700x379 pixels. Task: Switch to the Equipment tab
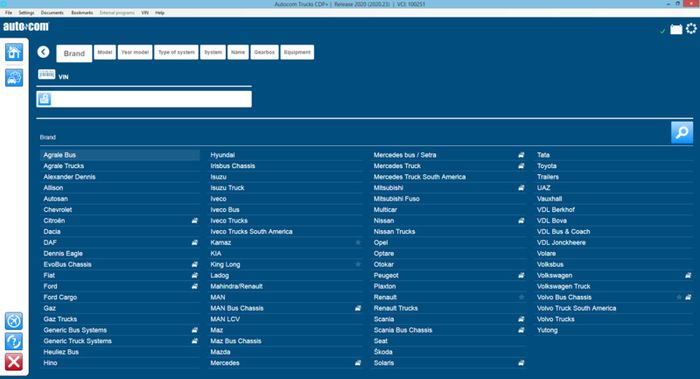pyautogui.click(x=297, y=52)
